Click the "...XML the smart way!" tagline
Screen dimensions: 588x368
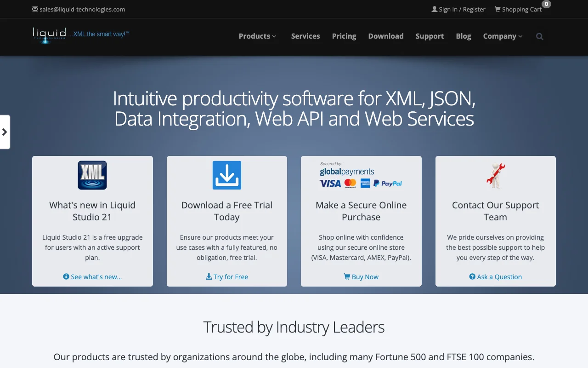[99, 34]
